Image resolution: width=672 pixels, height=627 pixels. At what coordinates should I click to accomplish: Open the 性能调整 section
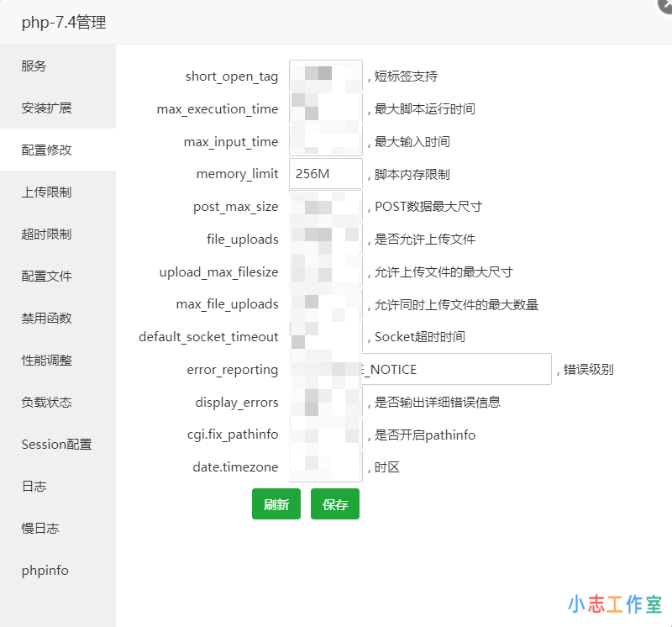pyautogui.click(x=46, y=360)
